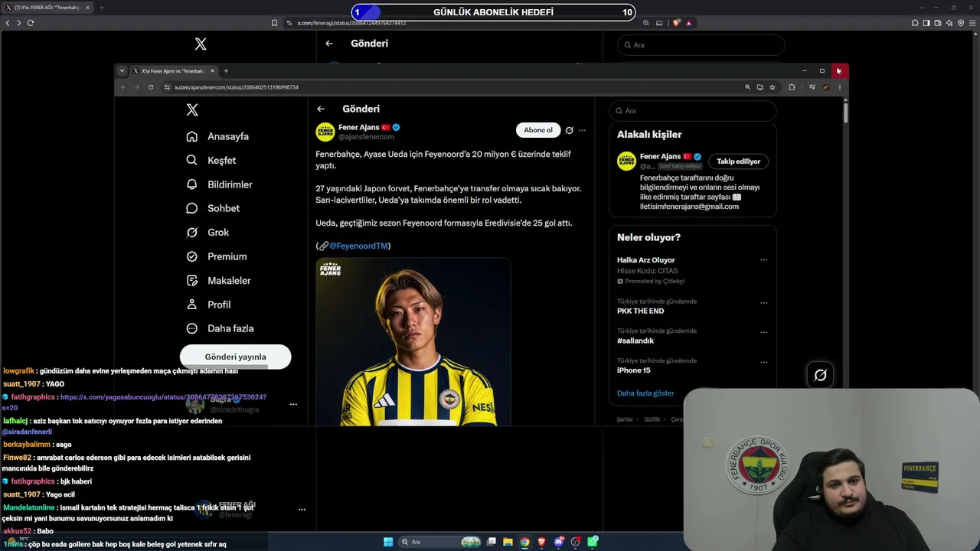Open extensions puzzle icon in front window

click(792, 87)
